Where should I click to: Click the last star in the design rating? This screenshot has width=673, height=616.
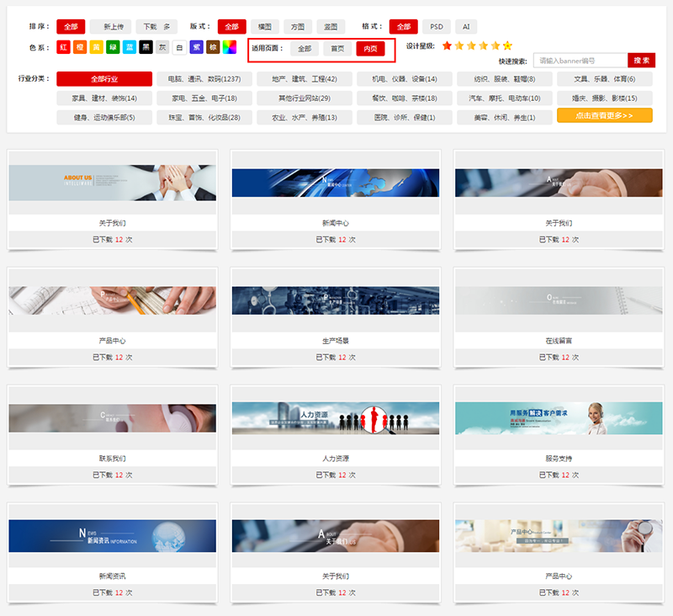point(507,46)
